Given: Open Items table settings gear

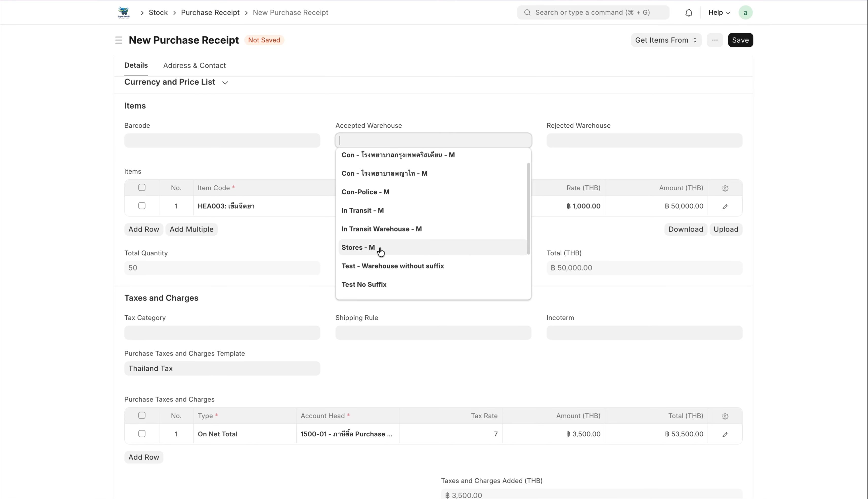Looking at the screenshot, I should point(725,188).
